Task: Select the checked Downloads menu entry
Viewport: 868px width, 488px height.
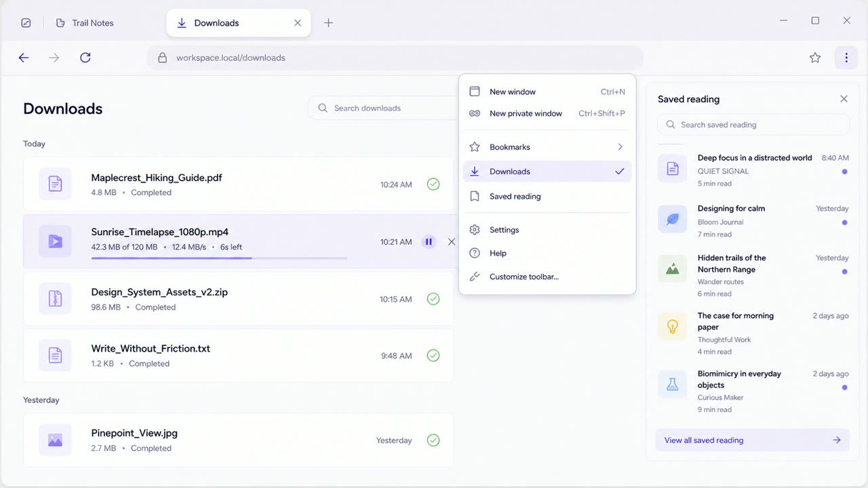Action: click(x=547, y=171)
